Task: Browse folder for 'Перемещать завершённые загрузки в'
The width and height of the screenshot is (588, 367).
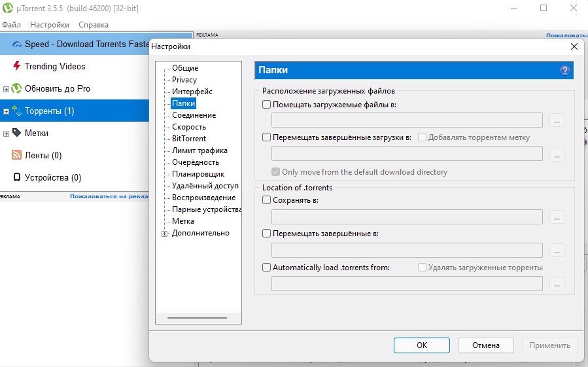Action: [x=557, y=154]
